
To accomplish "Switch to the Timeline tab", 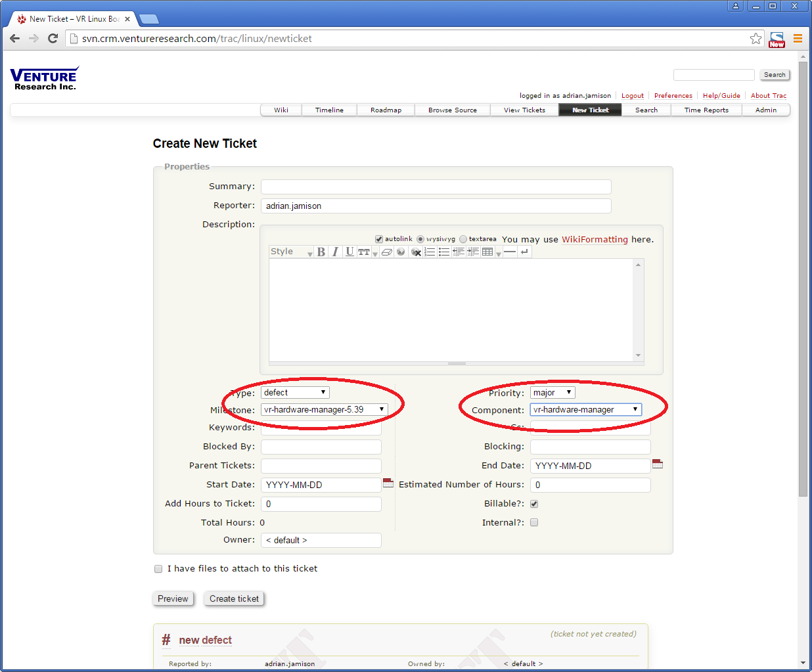I will pos(329,110).
